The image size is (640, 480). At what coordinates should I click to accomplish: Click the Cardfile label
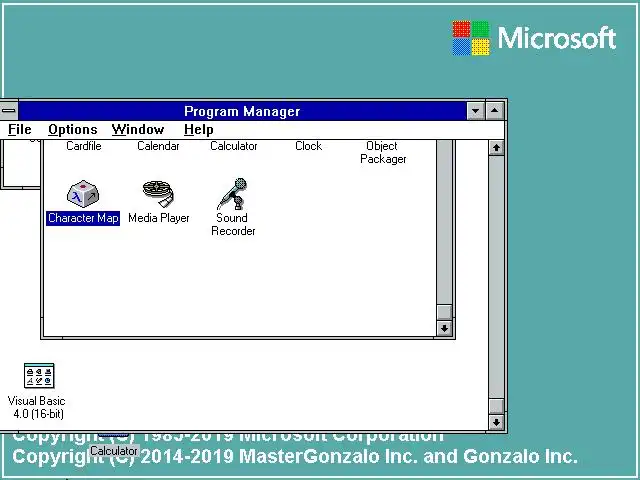click(84, 146)
